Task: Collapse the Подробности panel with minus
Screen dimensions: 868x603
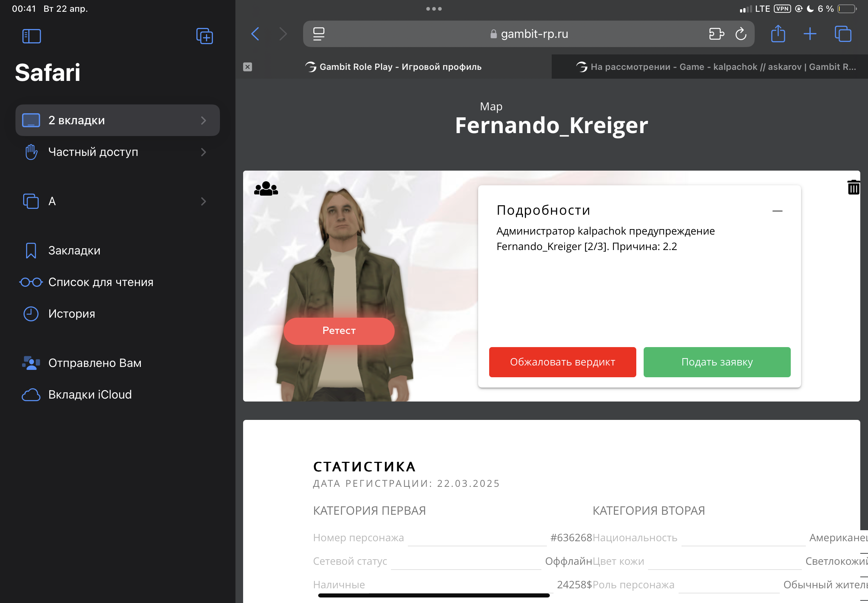Action: 777,211
